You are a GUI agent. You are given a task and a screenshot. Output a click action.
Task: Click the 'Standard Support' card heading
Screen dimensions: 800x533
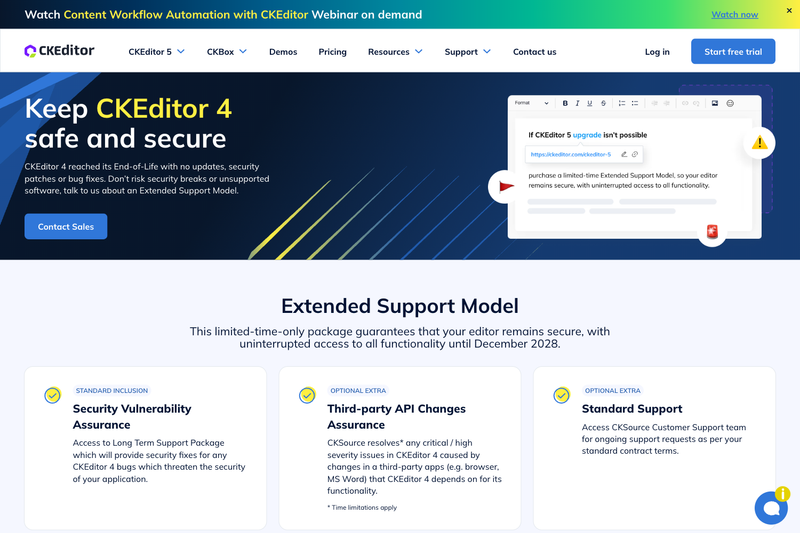coord(632,409)
